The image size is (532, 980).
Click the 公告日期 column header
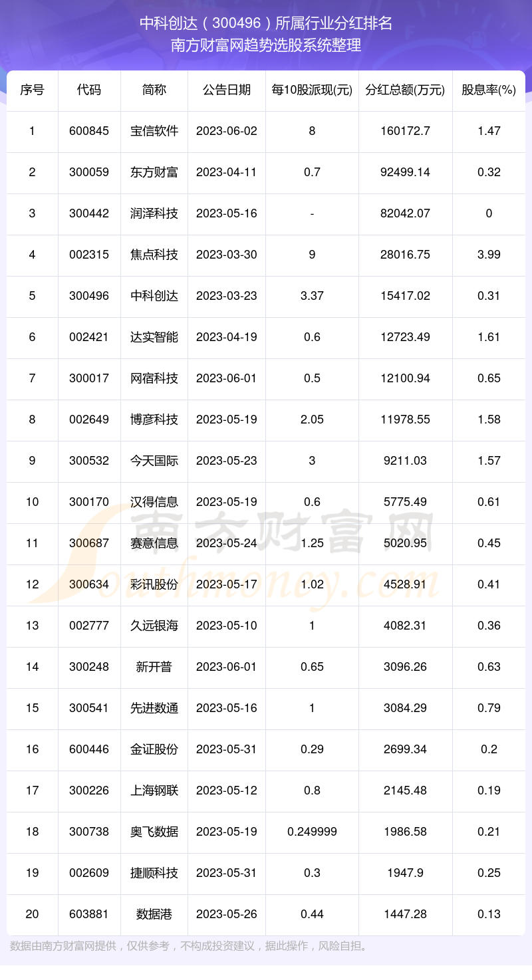227,90
